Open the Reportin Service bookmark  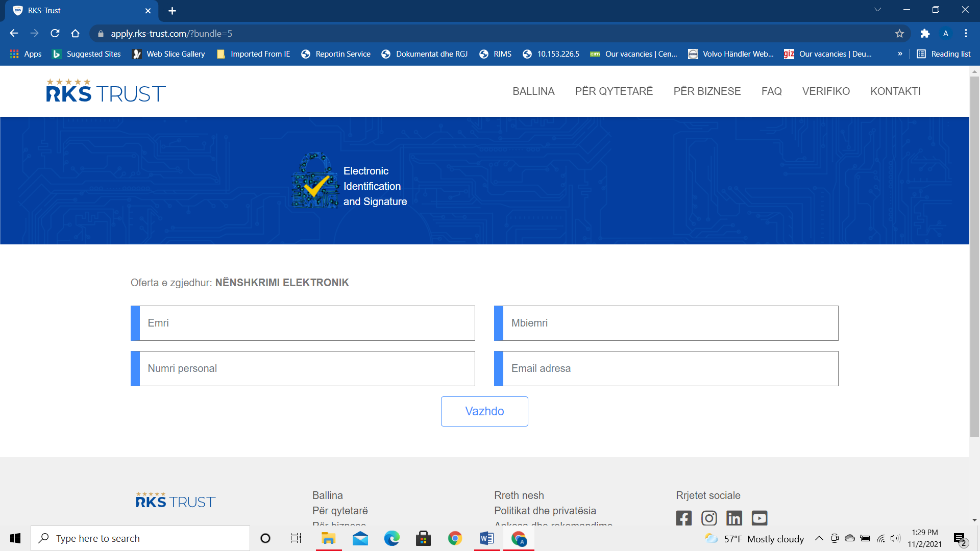(336, 54)
